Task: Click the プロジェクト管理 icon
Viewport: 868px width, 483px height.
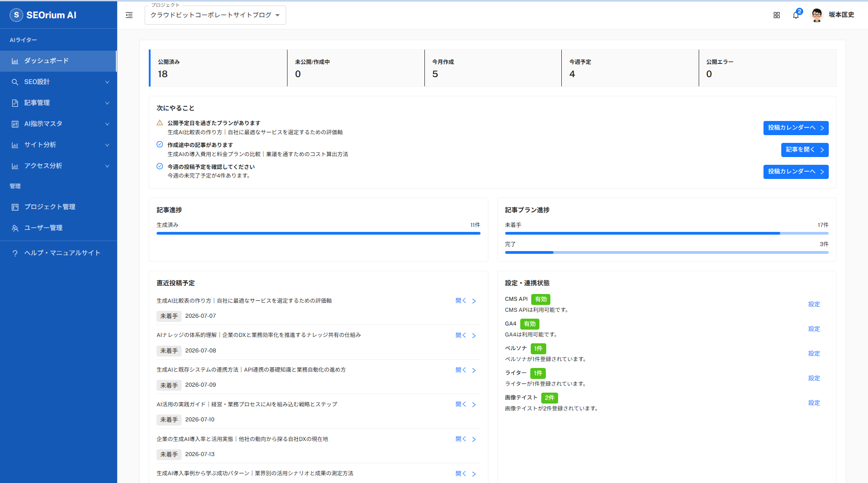Action: click(15, 207)
